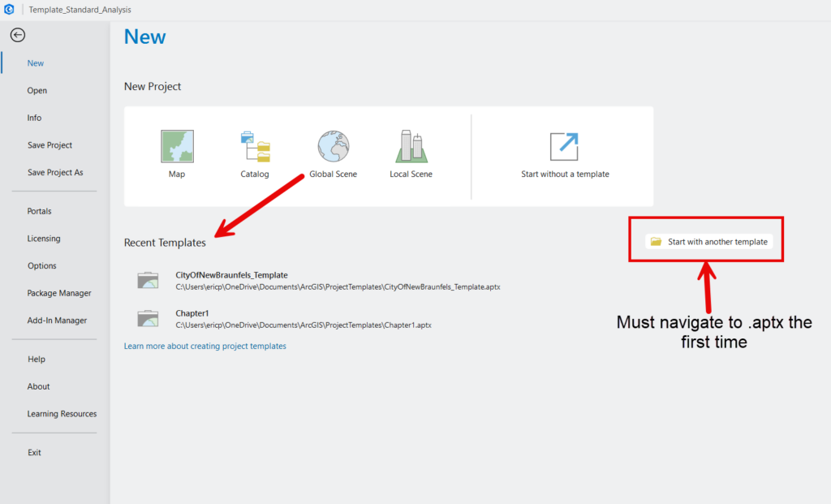Choose the Global Scene globe icon
831x504 pixels.
tap(333, 147)
